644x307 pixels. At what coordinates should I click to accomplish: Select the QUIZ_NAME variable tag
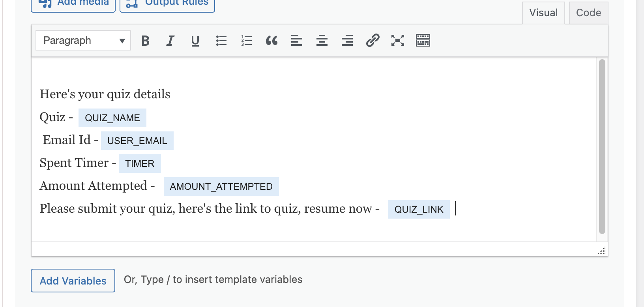click(x=112, y=118)
